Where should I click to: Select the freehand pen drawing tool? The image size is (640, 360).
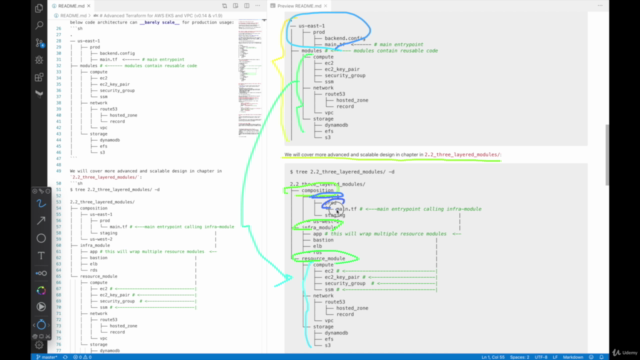pos(41,203)
